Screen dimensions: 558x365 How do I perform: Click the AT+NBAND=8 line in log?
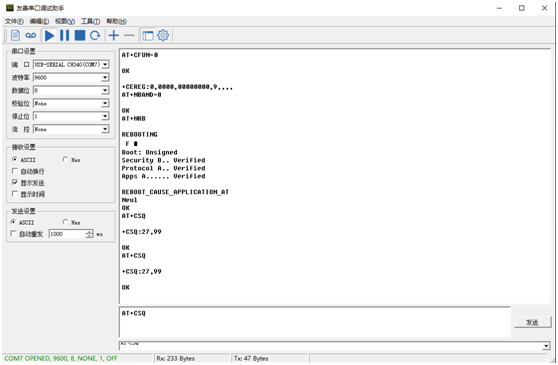[142, 95]
